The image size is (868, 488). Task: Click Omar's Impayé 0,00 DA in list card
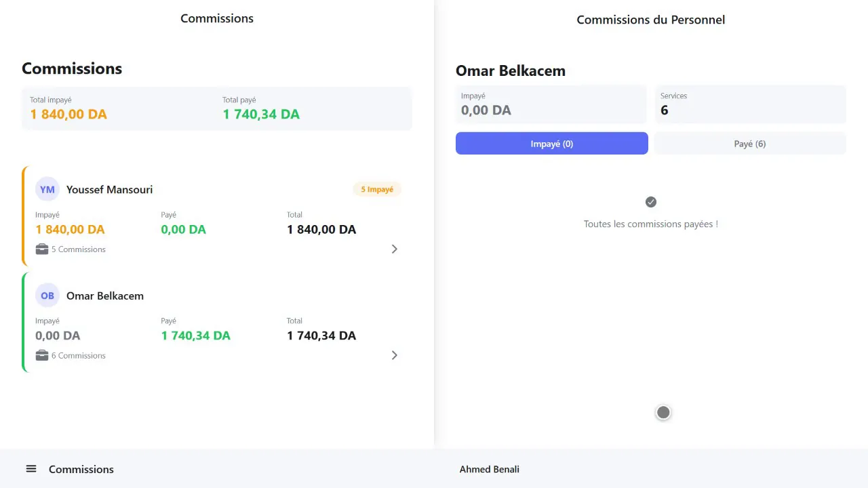58,336
